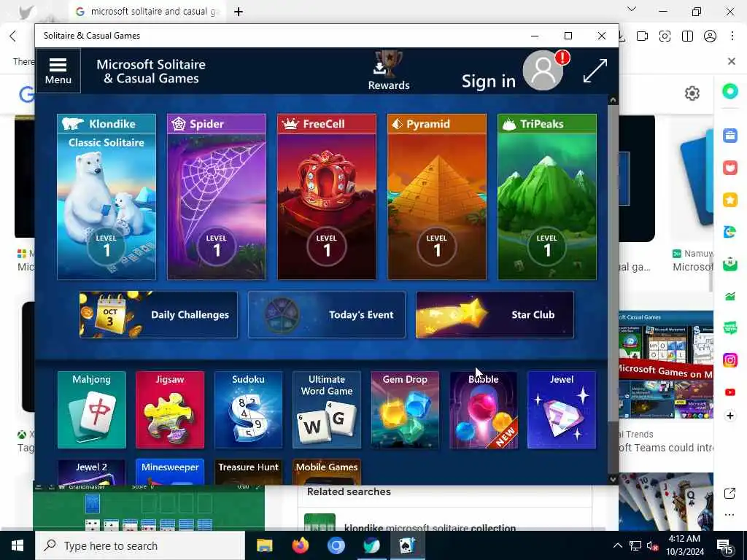The image size is (747, 560).
Task: Launch Klondike Classic Solitaire
Action: 107,196
